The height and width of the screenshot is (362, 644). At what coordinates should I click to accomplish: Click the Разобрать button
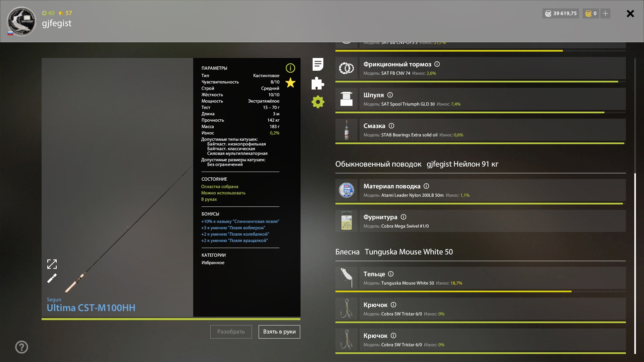point(231,331)
